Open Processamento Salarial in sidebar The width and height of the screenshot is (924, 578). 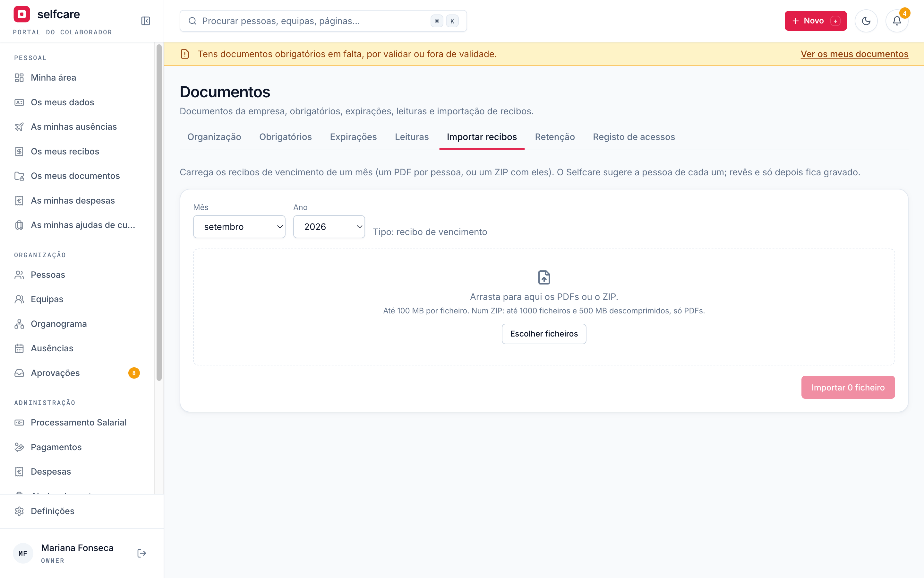pyautogui.click(x=77, y=422)
